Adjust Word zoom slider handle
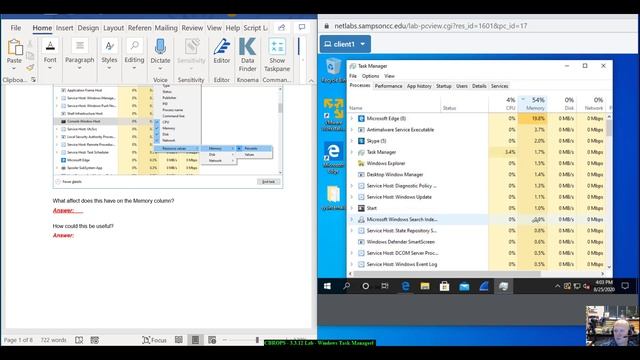The height and width of the screenshot is (360, 640). (257, 340)
